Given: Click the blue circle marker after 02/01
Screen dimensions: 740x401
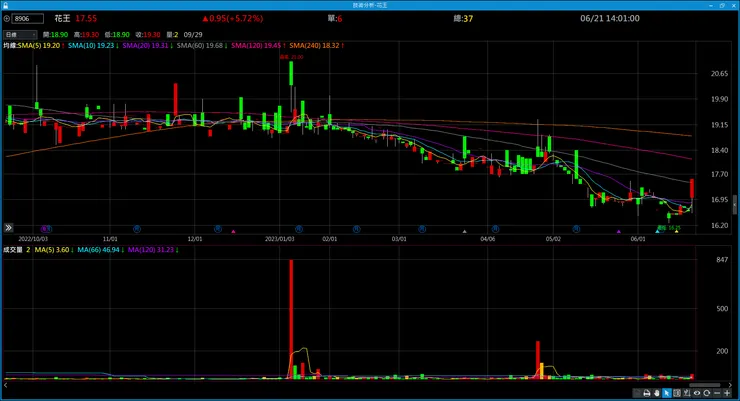Looking at the screenshot, I should point(356,229).
